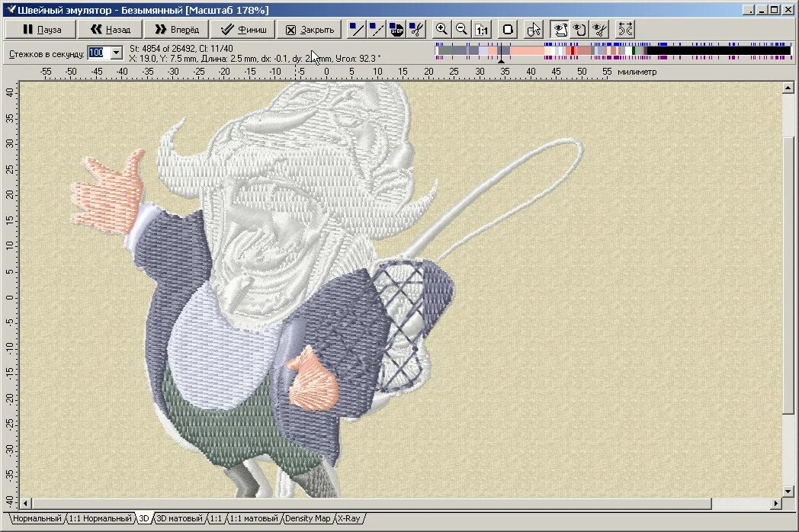
Task: Toggle show-jumps eye icon with loop
Action: coord(580,30)
